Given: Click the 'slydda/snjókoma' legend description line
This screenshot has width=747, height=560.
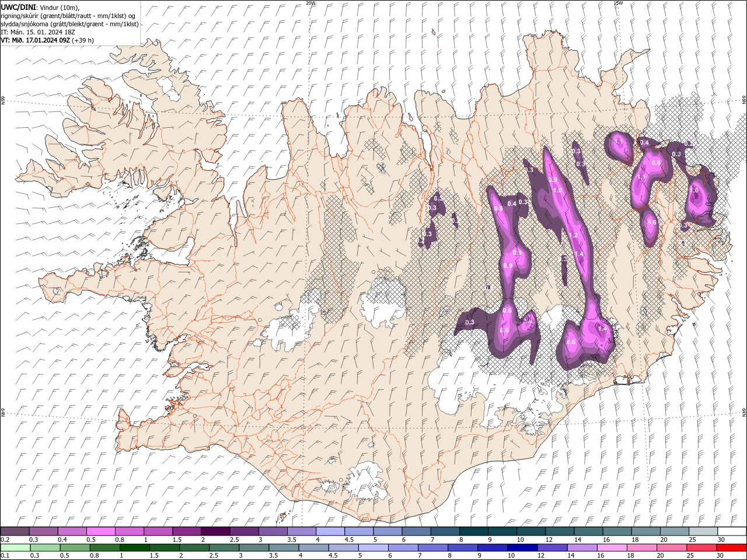Looking at the screenshot, I should (69, 24).
